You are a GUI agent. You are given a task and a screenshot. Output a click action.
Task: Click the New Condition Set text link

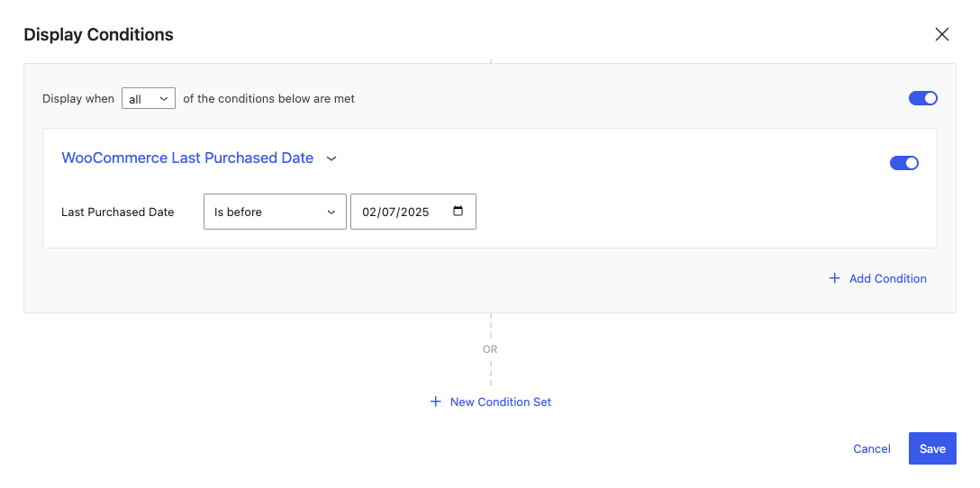501,402
